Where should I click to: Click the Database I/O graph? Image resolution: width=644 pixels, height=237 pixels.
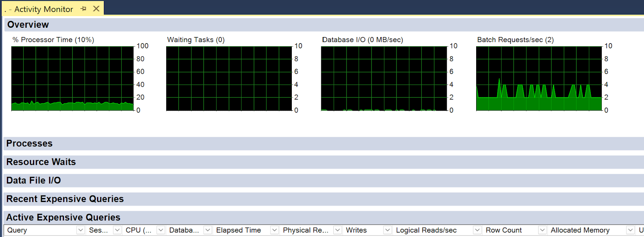[384, 78]
